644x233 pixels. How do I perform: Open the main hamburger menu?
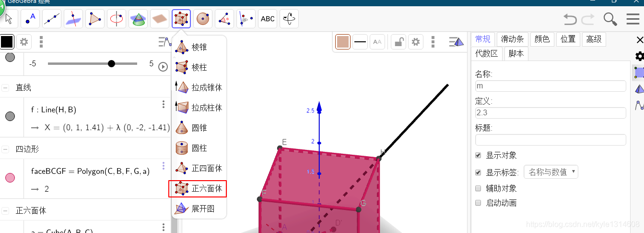(x=633, y=19)
